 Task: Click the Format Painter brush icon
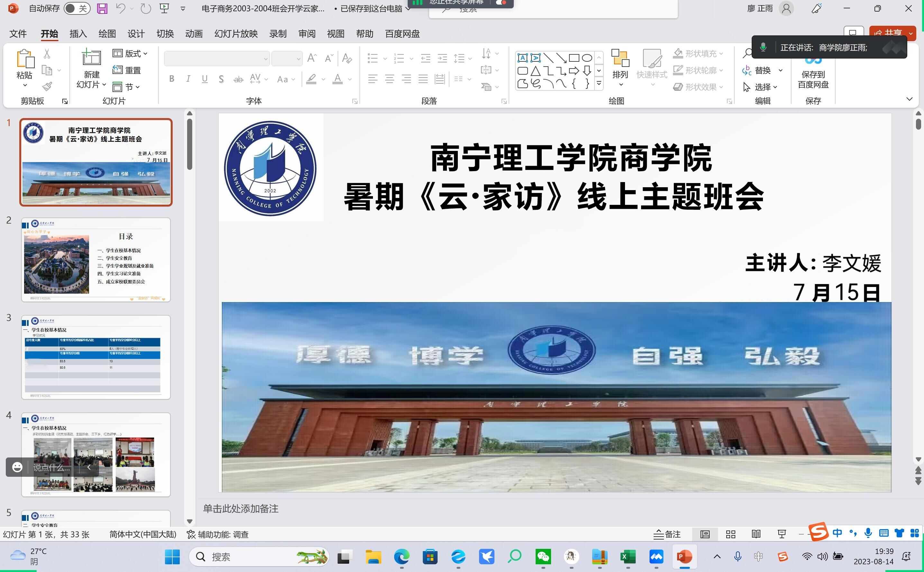47,87
